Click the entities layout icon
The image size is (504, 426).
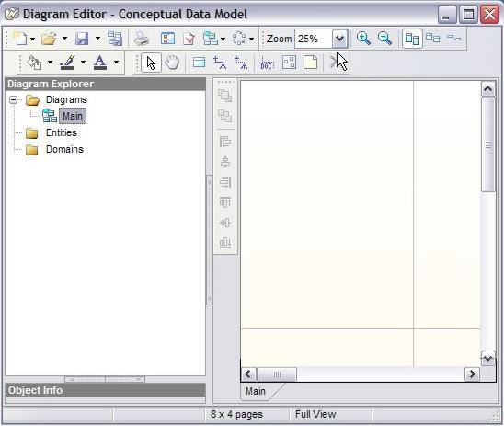[x=211, y=39]
